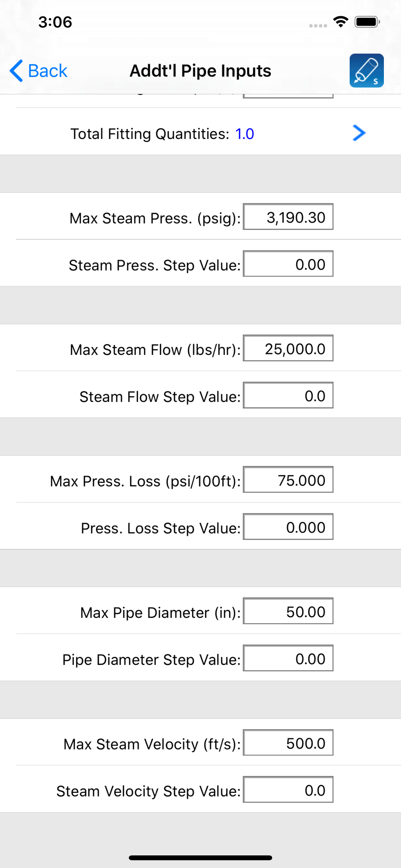Open Total Fitting Quantities chevron
This screenshot has height=868, width=401.
(x=359, y=133)
